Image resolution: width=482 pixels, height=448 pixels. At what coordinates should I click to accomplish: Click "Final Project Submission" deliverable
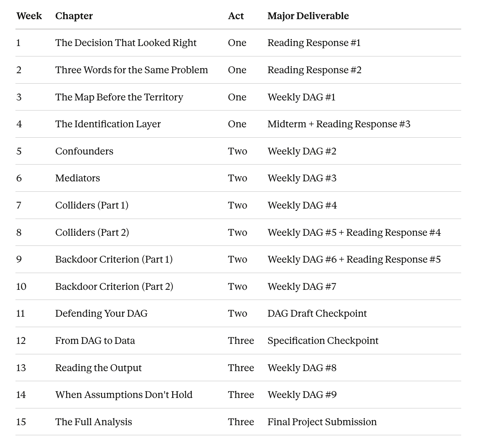point(322,422)
